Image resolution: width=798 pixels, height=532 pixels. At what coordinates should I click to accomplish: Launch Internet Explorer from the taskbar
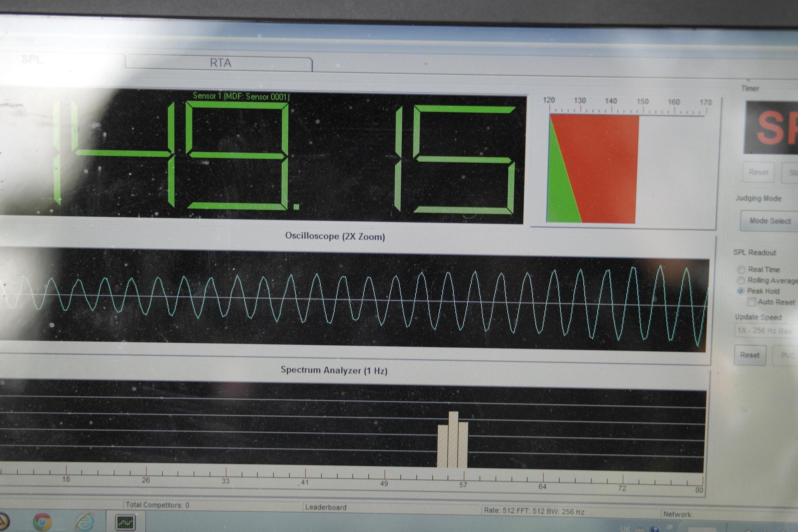coord(84,522)
